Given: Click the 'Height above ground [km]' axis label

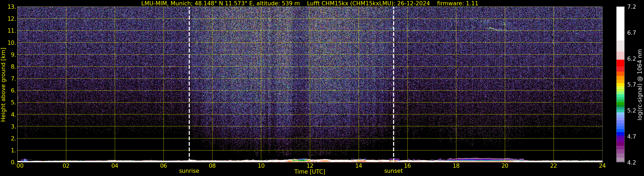Looking at the screenshot, I should tap(3, 85).
